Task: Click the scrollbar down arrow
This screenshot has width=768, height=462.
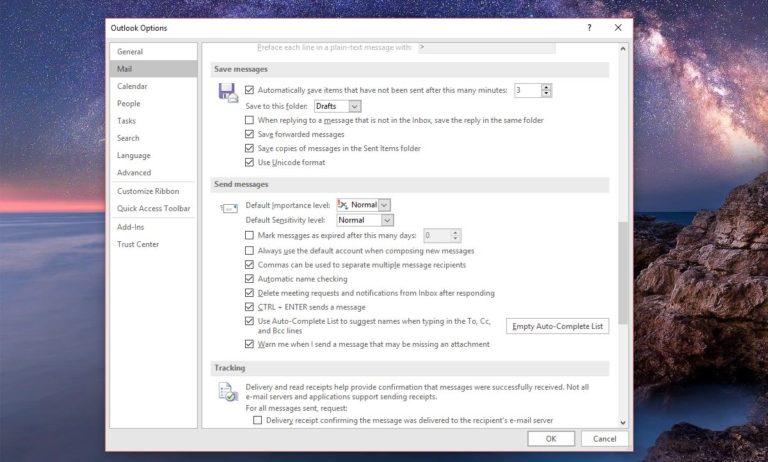Action: click(x=623, y=423)
